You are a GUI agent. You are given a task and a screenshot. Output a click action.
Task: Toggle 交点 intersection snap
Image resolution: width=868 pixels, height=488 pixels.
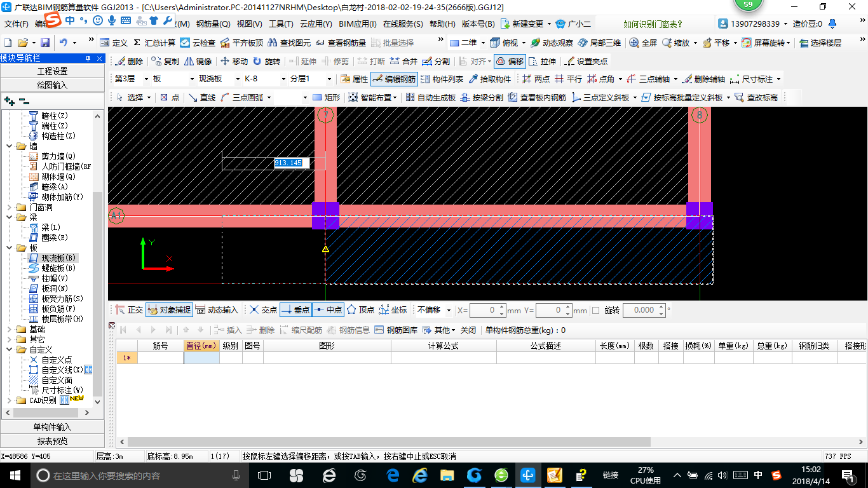pyautogui.click(x=263, y=310)
